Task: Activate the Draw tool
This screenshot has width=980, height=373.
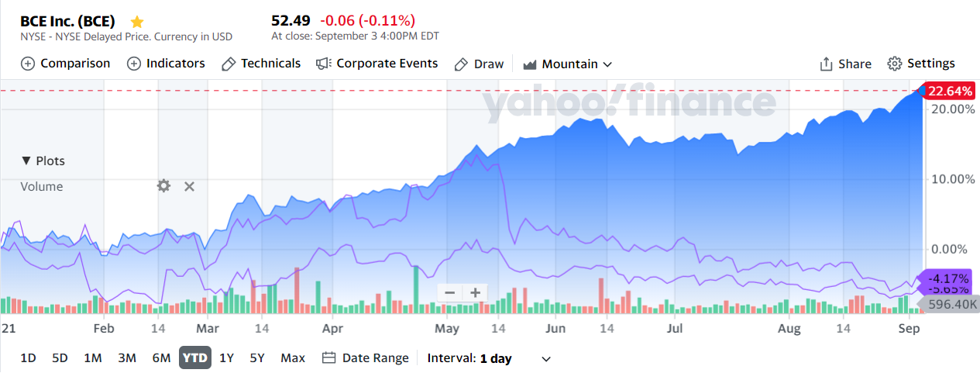Action: tap(479, 64)
